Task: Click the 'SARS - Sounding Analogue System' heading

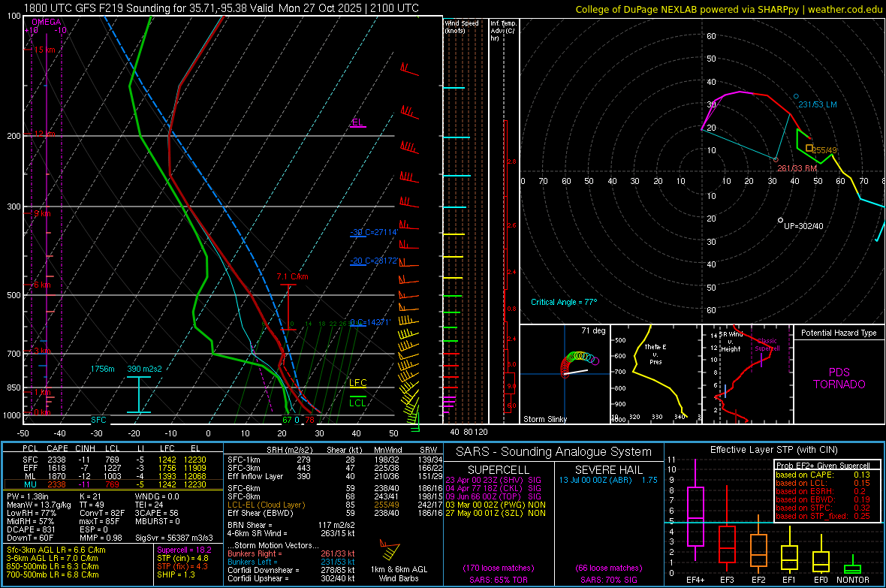Action: click(x=553, y=452)
